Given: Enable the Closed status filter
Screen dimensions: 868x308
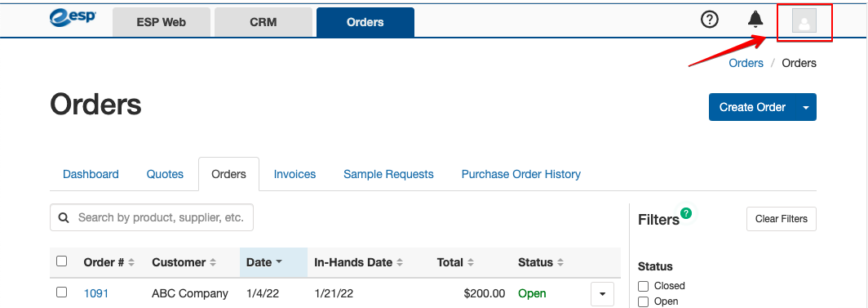Looking at the screenshot, I should tap(643, 286).
